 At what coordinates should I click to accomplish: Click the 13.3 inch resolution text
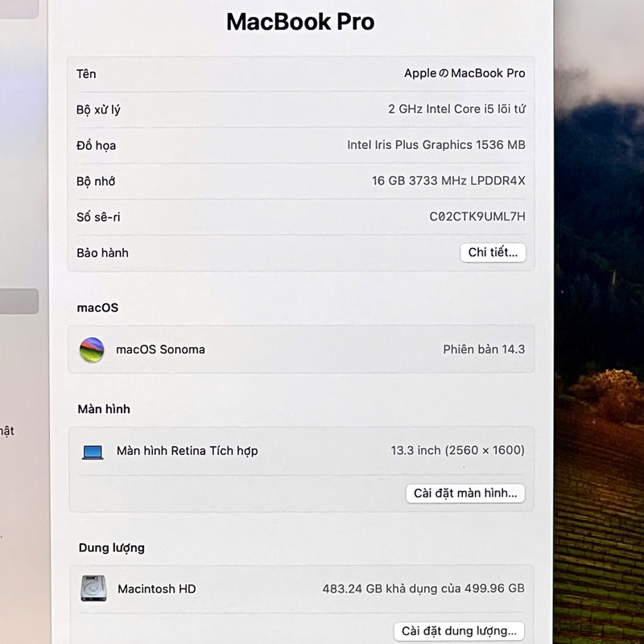click(x=457, y=451)
